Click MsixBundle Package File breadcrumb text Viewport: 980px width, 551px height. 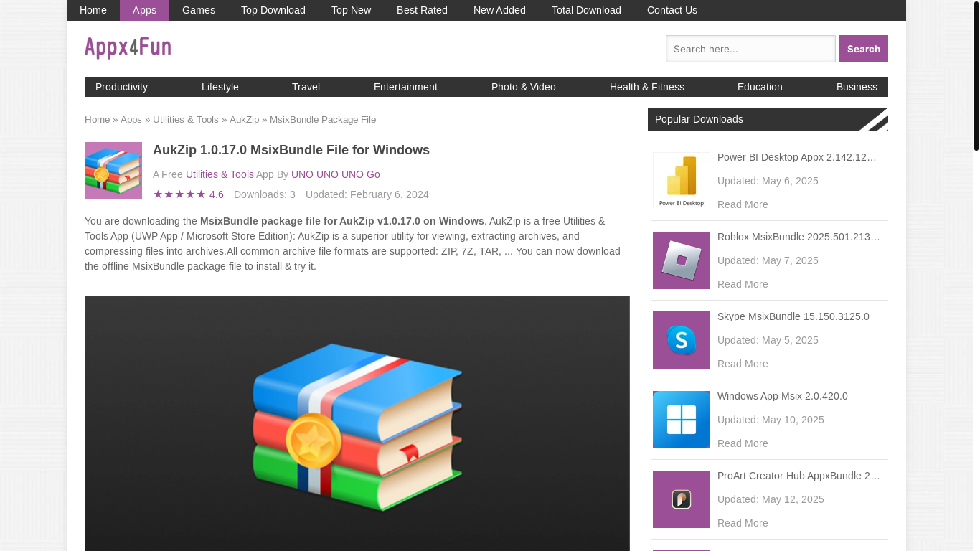[x=323, y=119]
